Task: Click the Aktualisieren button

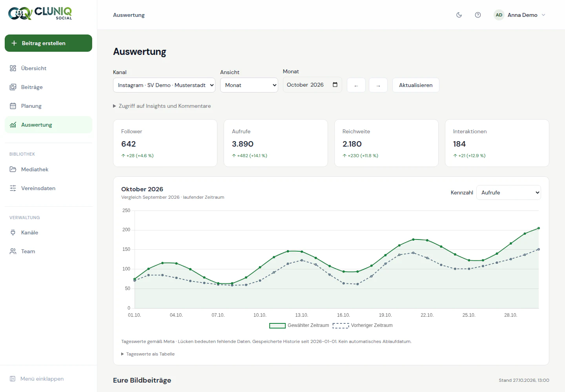Action: pyautogui.click(x=416, y=85)
